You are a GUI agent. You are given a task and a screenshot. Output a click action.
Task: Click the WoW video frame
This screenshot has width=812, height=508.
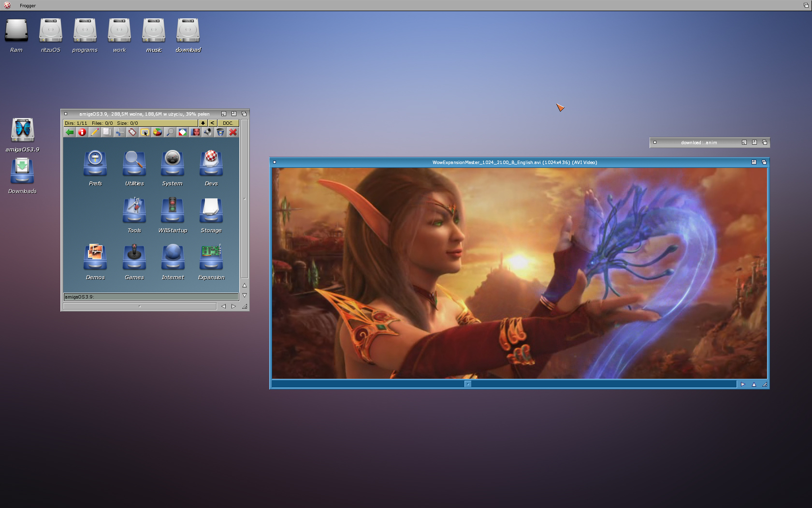[520, 273]
